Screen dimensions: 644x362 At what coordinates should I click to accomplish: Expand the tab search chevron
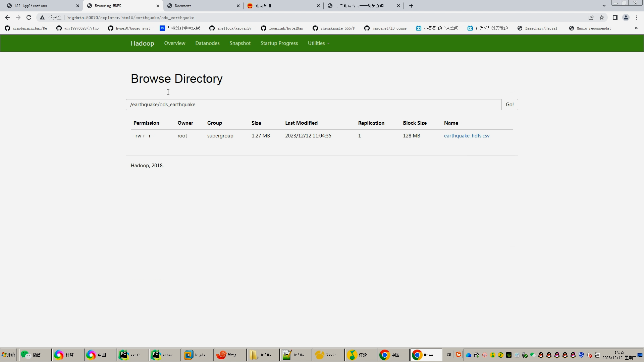[x=604, y=6]
